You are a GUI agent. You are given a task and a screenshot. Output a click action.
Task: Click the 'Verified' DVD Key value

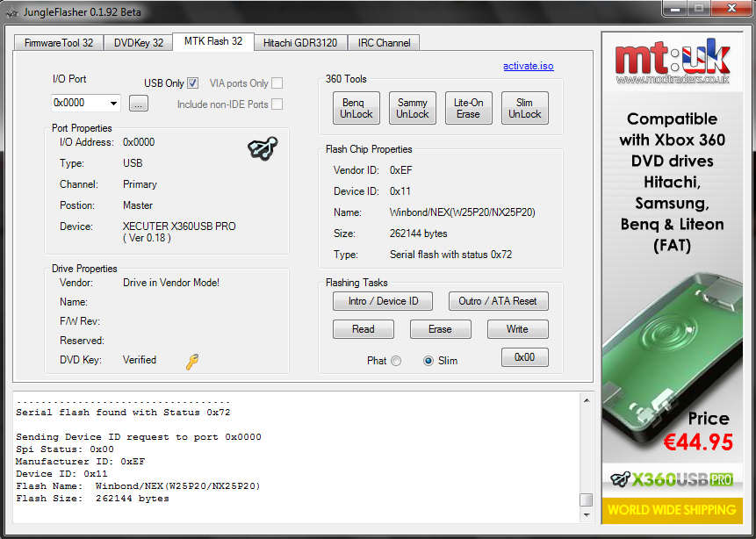click(x=140, y=360)
